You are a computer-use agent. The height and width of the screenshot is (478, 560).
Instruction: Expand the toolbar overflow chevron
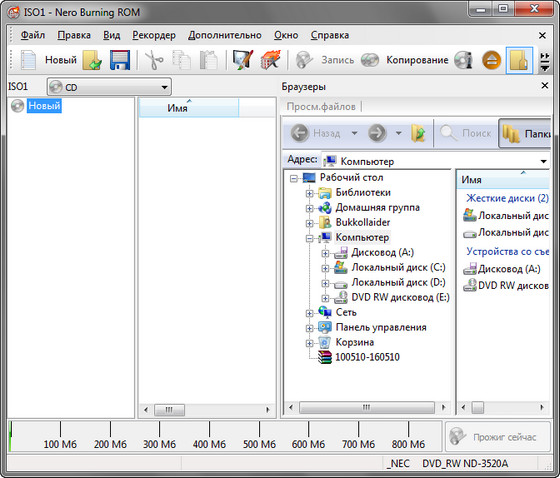coord(545,61)
